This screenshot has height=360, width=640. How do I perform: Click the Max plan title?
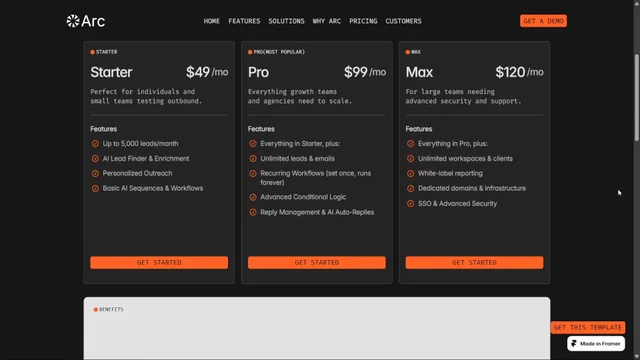point(419,72)
